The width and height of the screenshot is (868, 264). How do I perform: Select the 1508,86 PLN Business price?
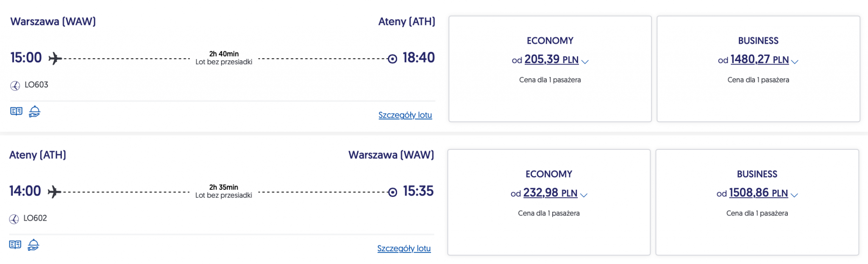[758, 193]
